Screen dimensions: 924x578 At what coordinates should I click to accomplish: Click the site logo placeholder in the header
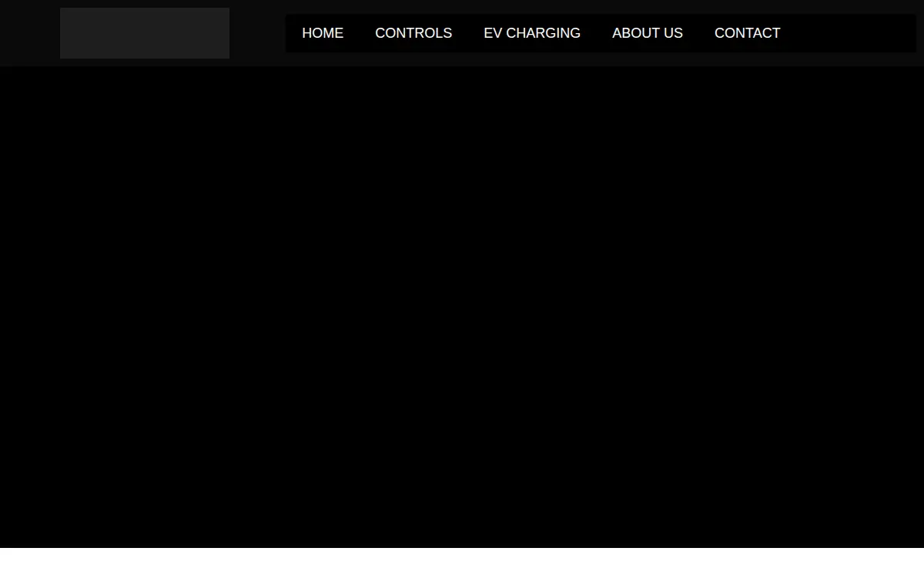(x=145, y=33)
